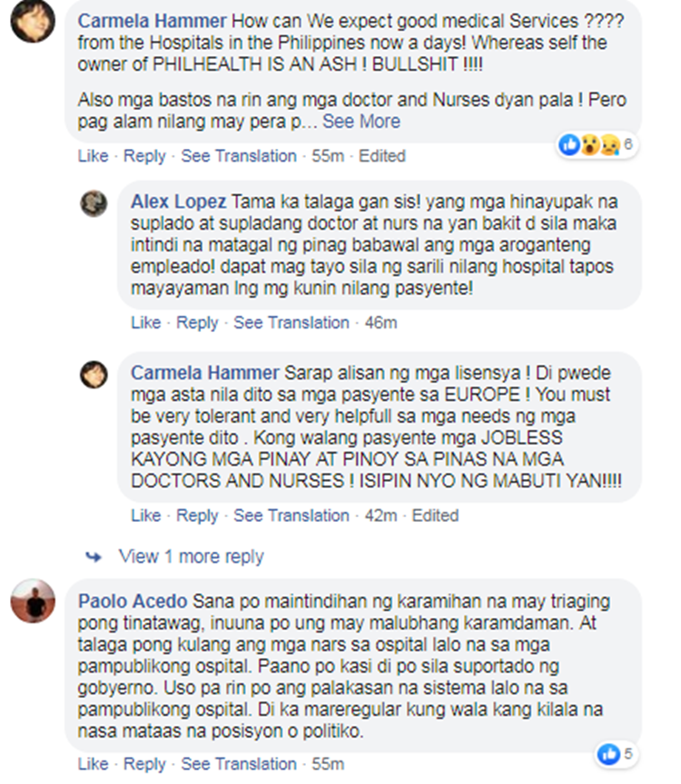Like Alex Lopez's reply
Image resolution: width=681 pixels, height=784 pixels.
(x=145, y=322)
